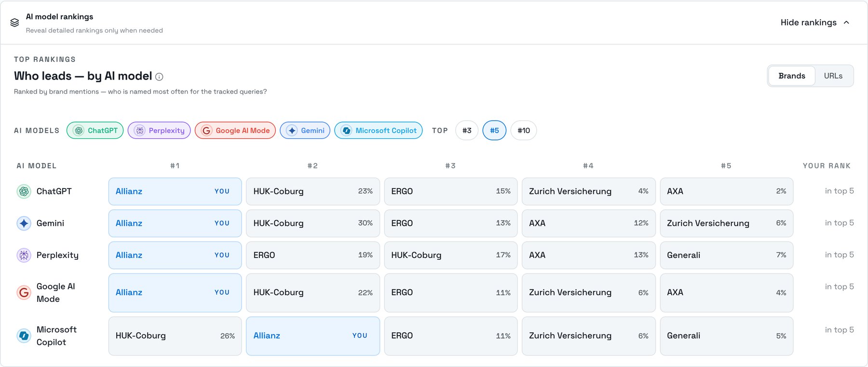The image size is (868, 367).
Task: Toggle the Google AI Mode filter chip
Action: coord(235,130)
